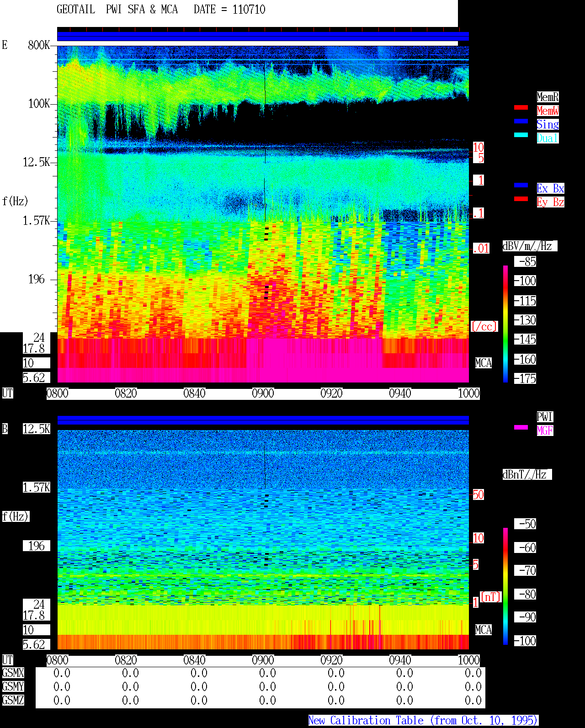This screenshot has width=585, height=728.
Task: Click the magnetic field intensity color bar
Action: tap(505, 586)
